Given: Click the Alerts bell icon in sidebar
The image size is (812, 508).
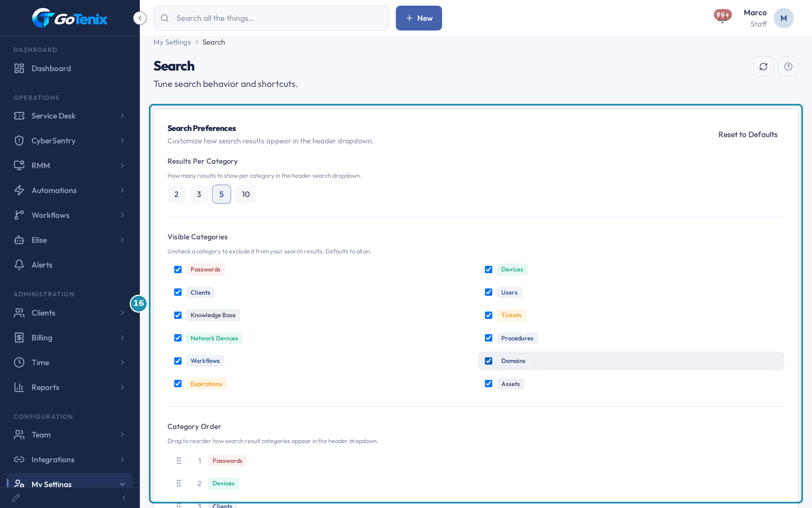Looking at the screenshot, I should pos(19,265).
